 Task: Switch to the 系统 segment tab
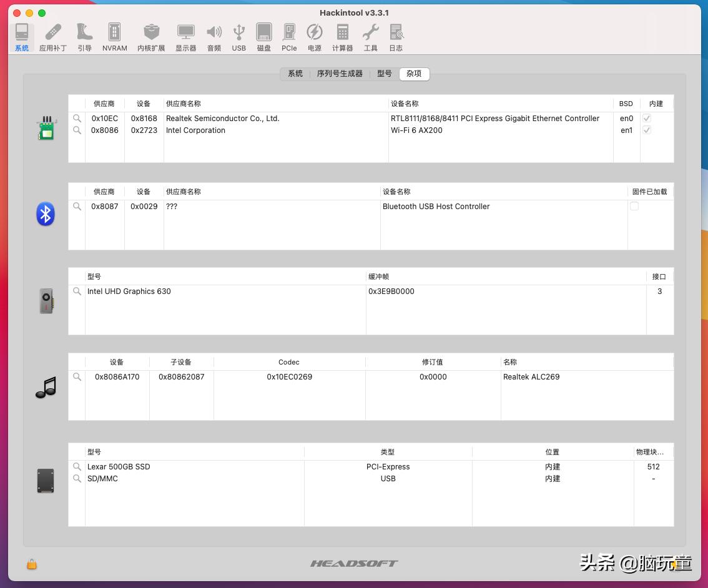tap(295, 74)
